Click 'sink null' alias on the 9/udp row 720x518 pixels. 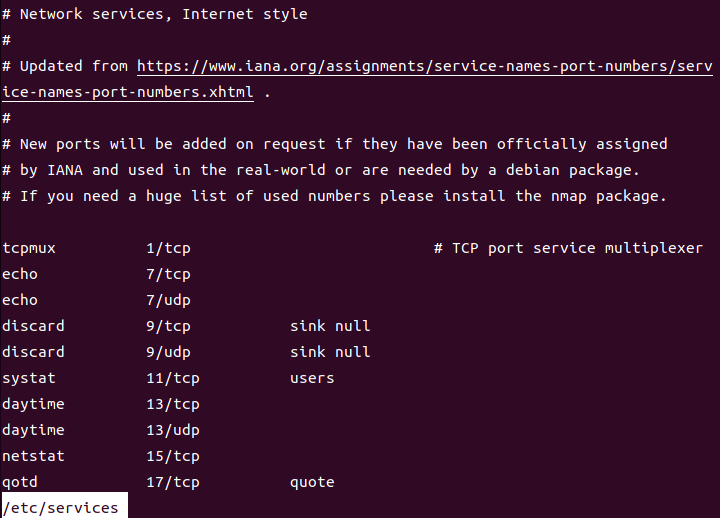click(x=330, y=352)
